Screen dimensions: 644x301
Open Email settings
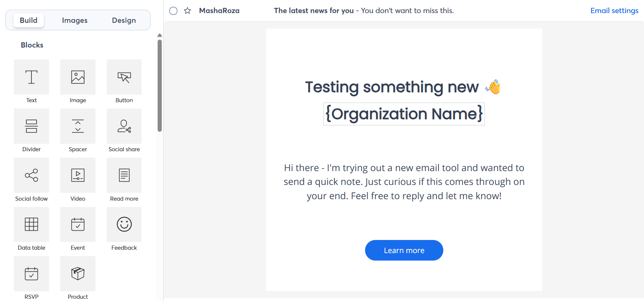point(614,10)
